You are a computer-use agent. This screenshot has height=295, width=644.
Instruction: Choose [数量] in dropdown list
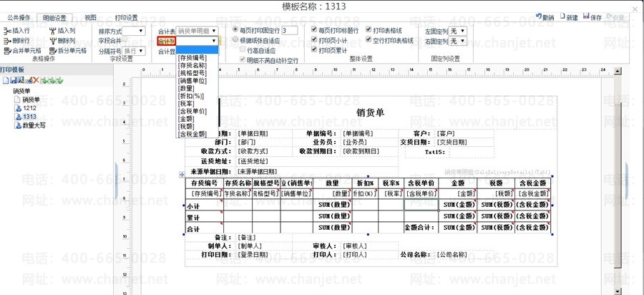pyautogui.click(x=185, y=88)
